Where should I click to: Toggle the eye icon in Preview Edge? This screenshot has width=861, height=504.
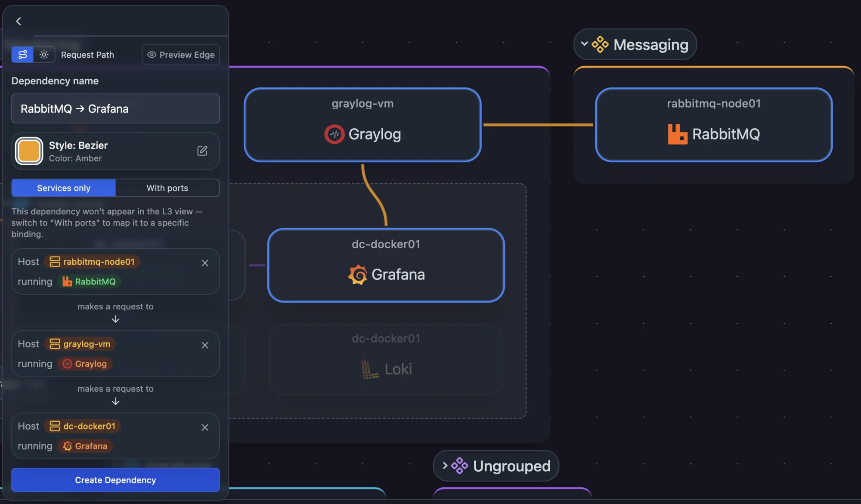tap(152, 55)
